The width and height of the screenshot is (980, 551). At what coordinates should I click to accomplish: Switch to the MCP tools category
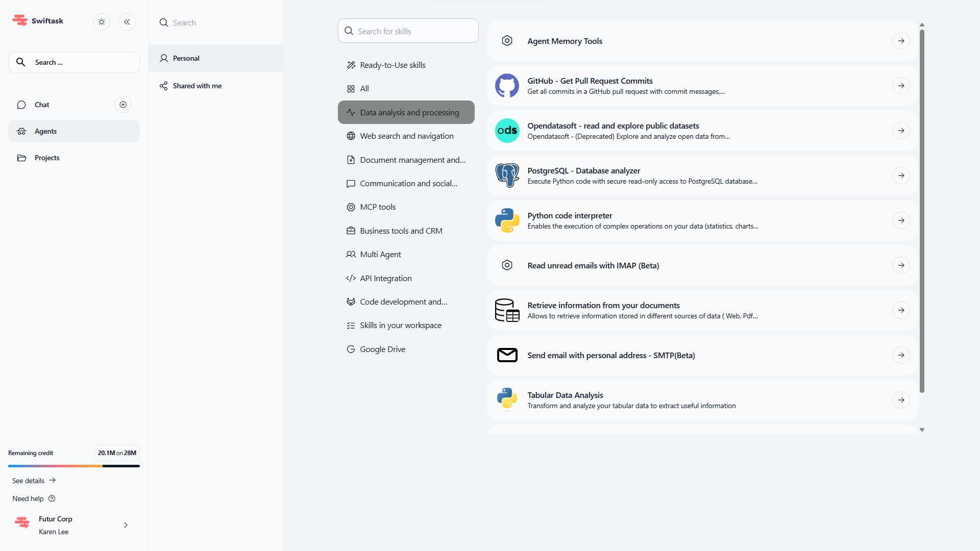point(378,207)
